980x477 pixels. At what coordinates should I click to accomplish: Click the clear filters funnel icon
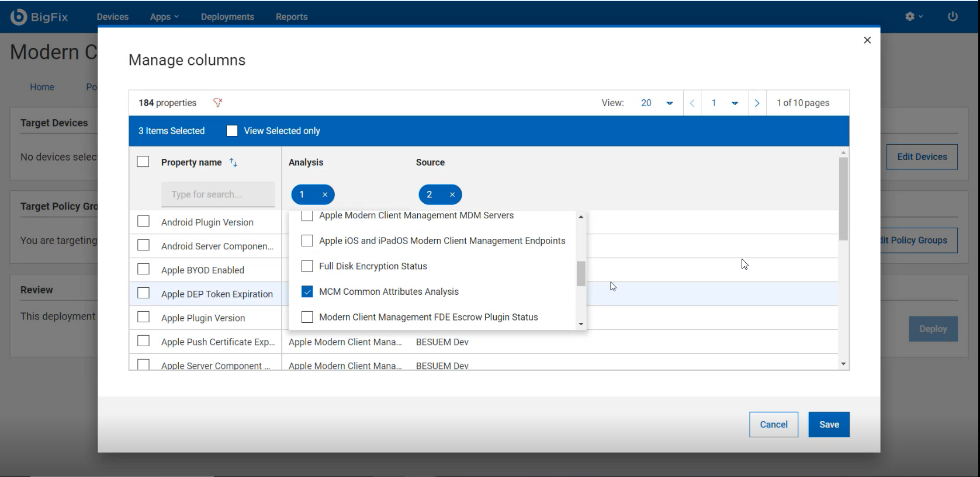pos(218,103)
